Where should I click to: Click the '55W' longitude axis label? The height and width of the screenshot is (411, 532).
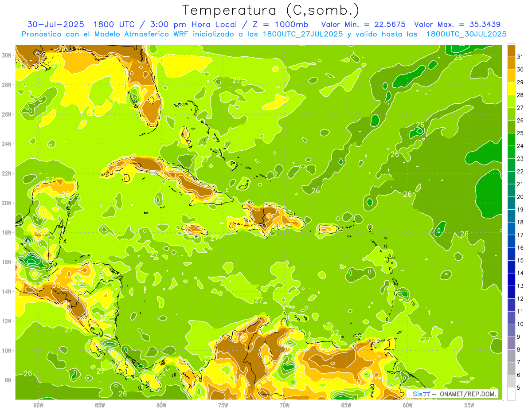[469, 405]
